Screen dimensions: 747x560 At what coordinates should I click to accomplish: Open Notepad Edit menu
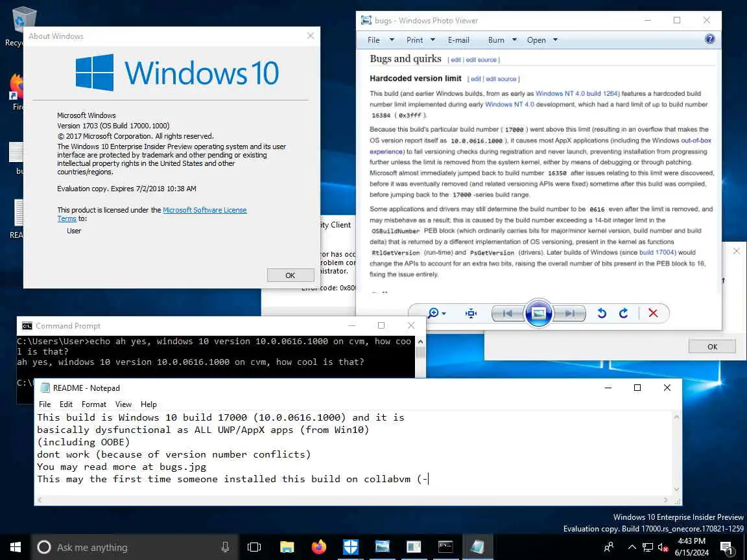tap(65, 404)
